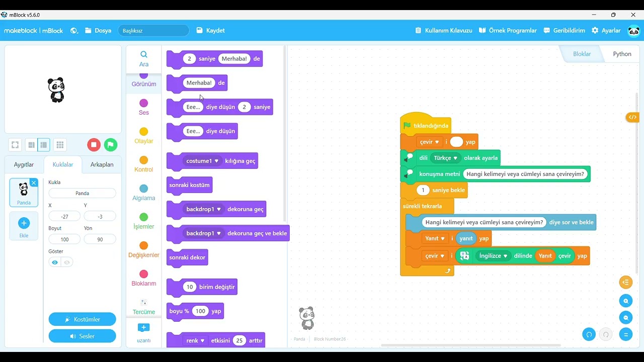This screenshot has width=644, height=362.
Task: Select the Kontrol block category
Action: 144,164
